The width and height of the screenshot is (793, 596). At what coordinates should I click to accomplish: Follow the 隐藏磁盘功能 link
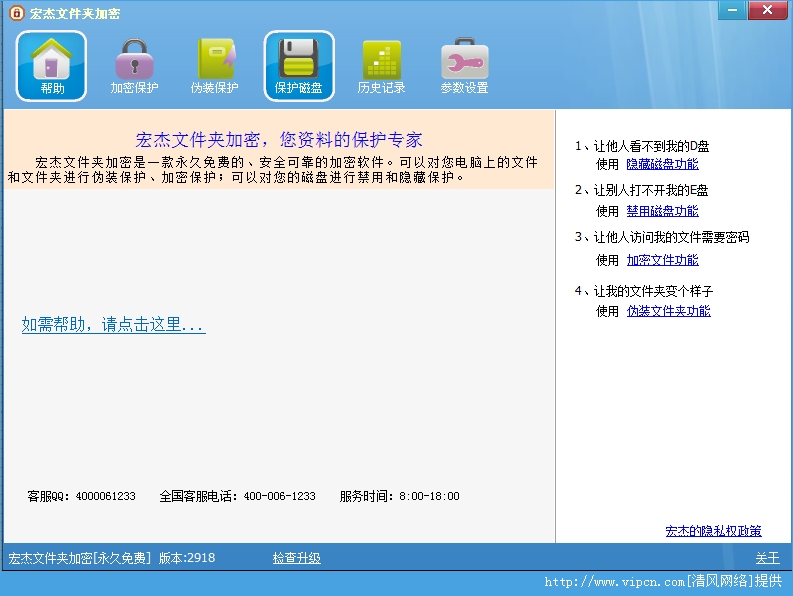click(663, 164)
